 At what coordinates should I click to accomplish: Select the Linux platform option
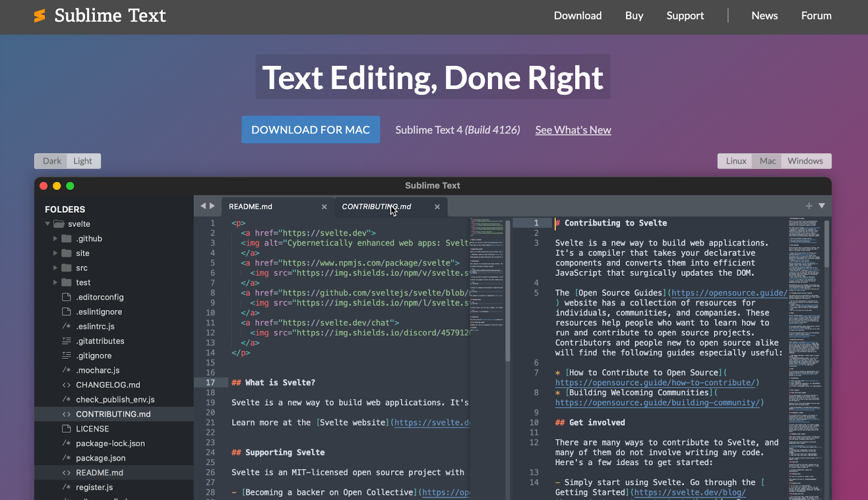[x=735, y=161]
